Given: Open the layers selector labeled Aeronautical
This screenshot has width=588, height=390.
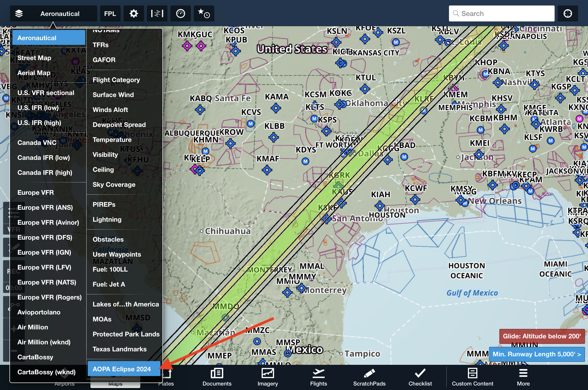Looking at the screenshot, I should tap(53, 13).
